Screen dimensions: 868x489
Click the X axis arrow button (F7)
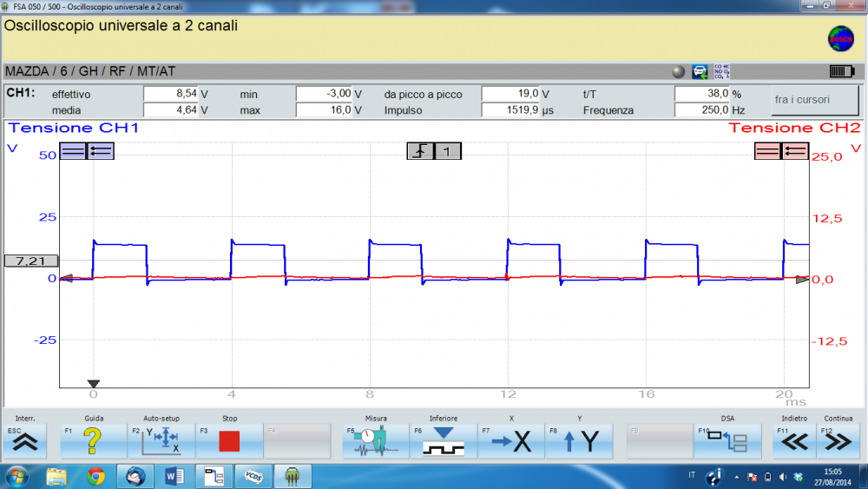pyautogui.click(x=511, y=441)
